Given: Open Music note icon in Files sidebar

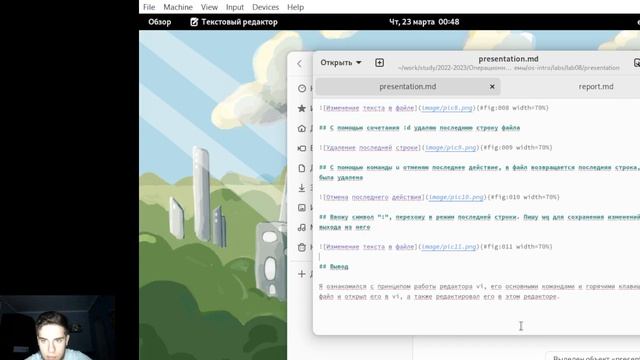Looking at the screenshot, I should coord(302,227).
